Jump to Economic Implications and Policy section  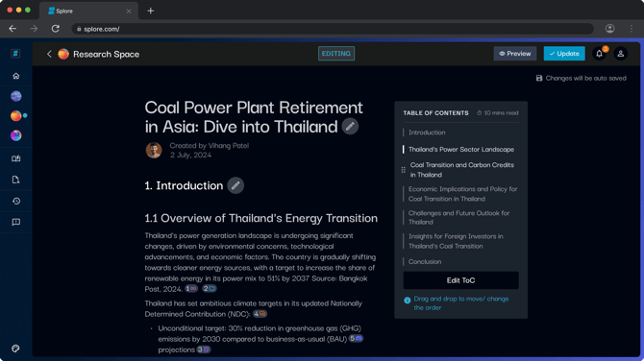point(463,194)
